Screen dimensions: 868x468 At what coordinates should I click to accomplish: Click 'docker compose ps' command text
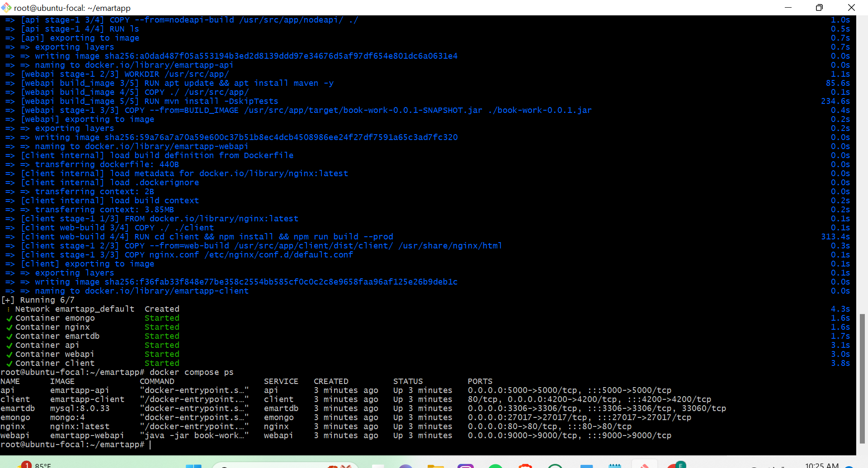(x=192, y=372)
